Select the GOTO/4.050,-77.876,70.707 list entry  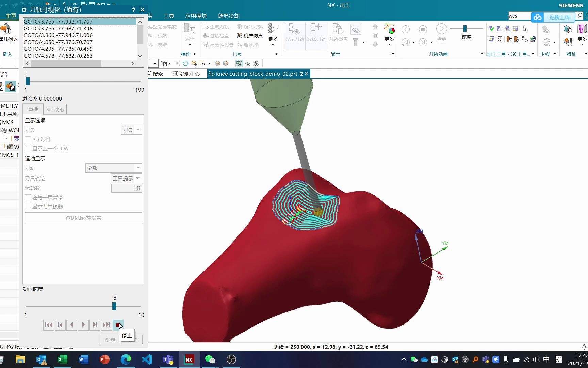point(58,42)
